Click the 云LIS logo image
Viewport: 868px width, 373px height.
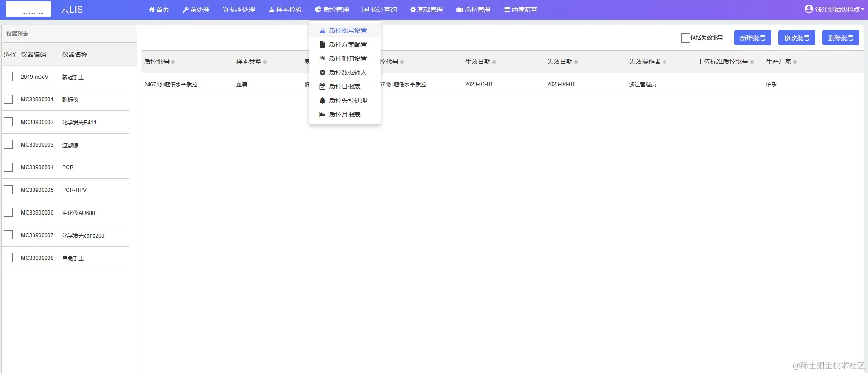(x=29, y=9)
